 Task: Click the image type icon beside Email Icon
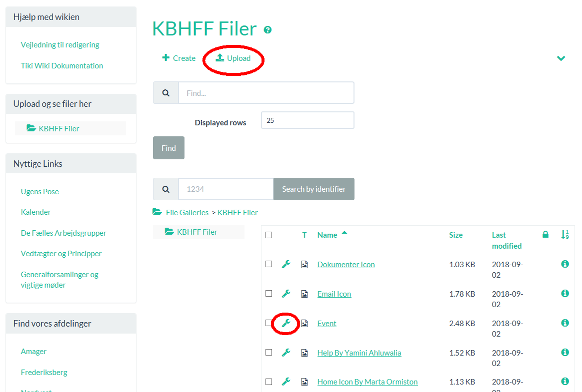click(x=304, y=294)
